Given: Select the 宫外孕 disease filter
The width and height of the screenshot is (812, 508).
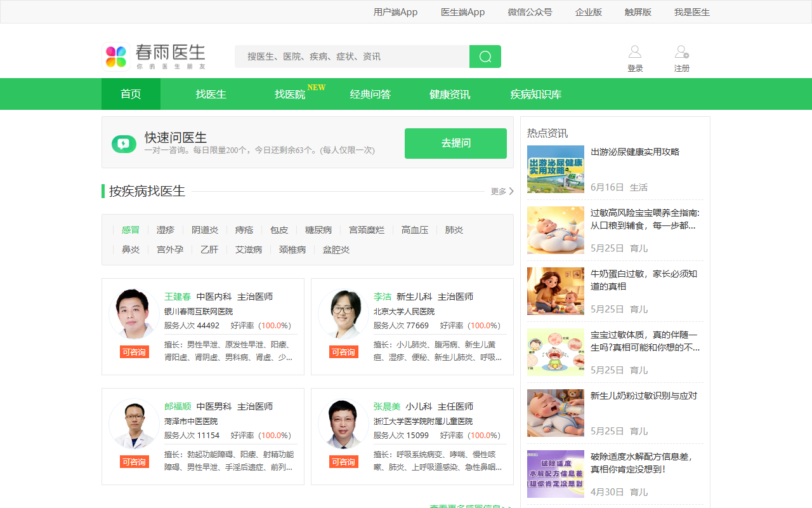Looking at the screenshot, I should [x=170, y=250].
